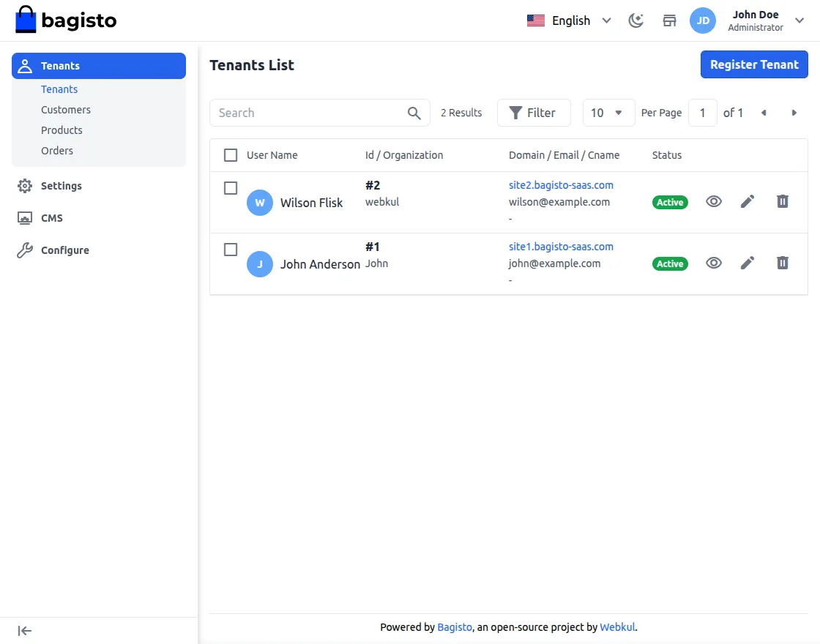The image size is (820, 644).
Task: Click the CMS monitor icon in sidebar
Action: pyautogui.click(x=25, y=218)
